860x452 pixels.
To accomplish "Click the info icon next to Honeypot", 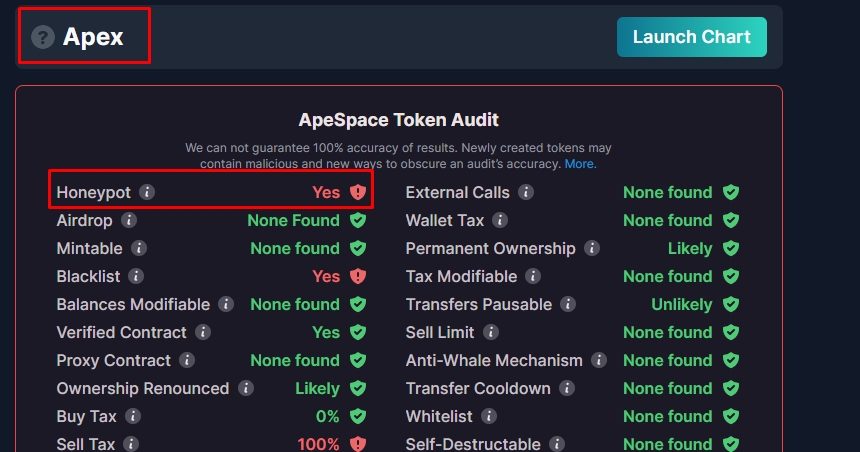I will coord(146,192).
